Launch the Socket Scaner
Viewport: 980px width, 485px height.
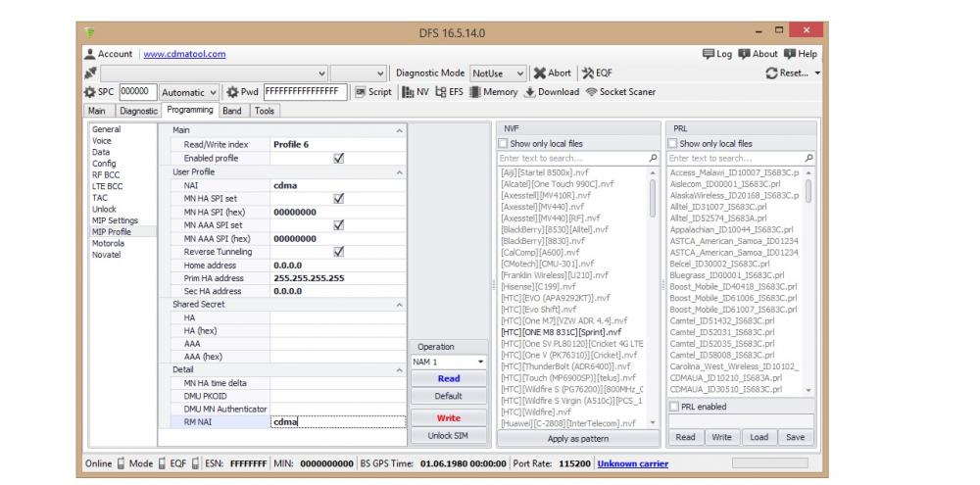click(620, 92)
